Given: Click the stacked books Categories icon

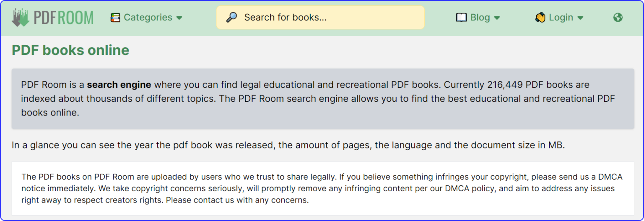Looking at the screenshot, I should pyautogui.click(x=115, y=18).
